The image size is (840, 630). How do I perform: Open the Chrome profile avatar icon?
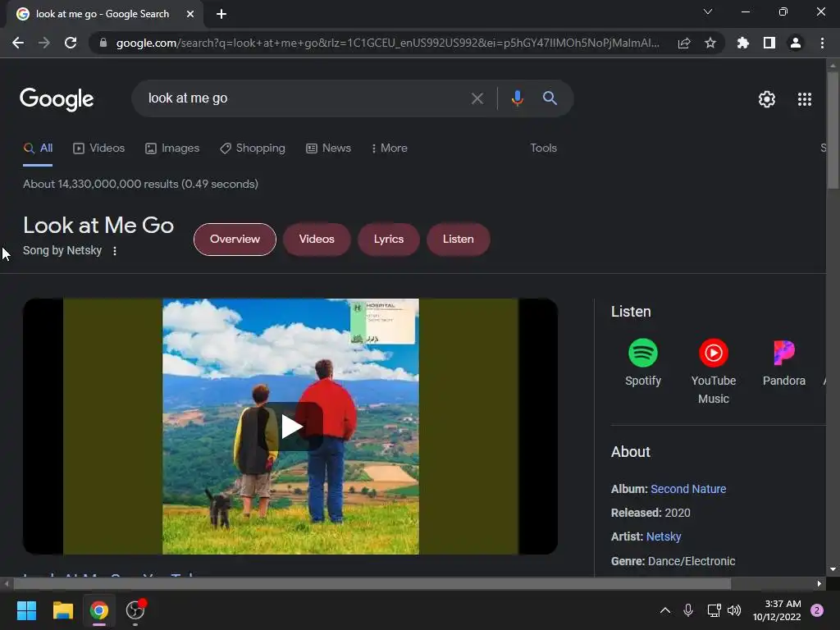click(x=796, y=43)
